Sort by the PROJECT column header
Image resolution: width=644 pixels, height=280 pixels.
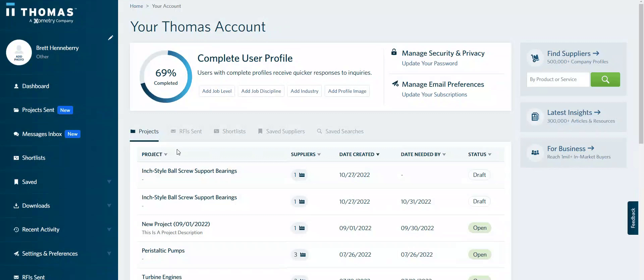[x=154, y=154]
